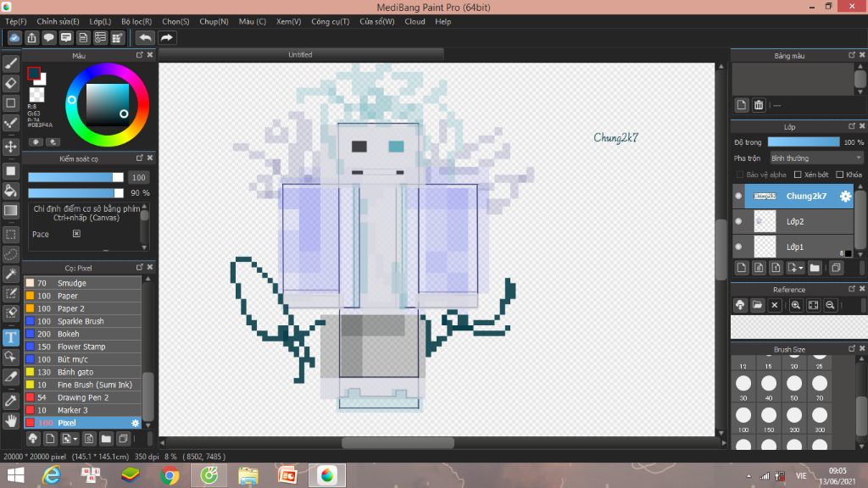Select the Drawing Pen 2 brush
Screen dimensions: 868x488
[83, 397]
